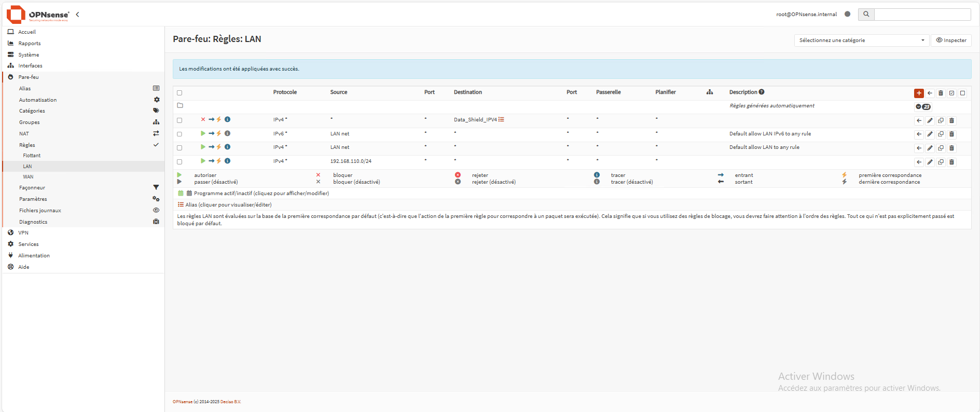Tick the checkbox for the Data_Shield_IPV4 rule

(x=180, y=120)
